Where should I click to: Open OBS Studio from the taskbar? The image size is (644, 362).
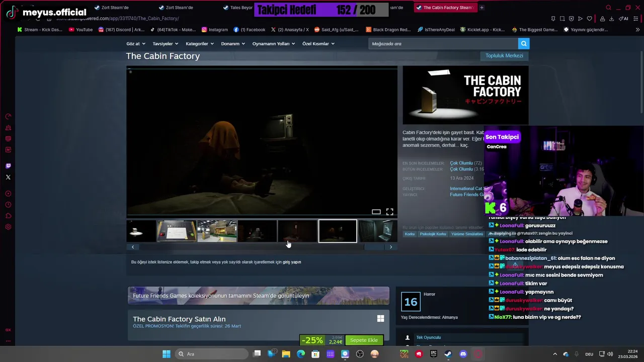[x=360, y=354]
